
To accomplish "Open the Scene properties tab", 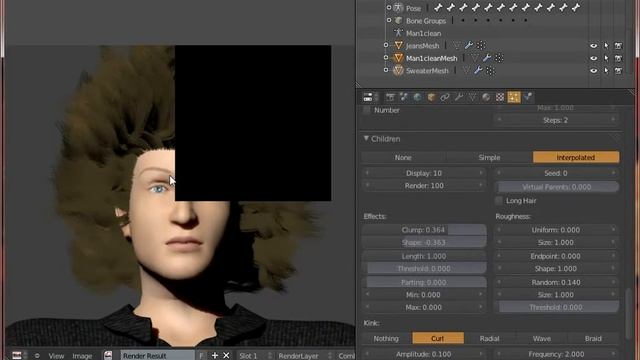I will point(404,97).
